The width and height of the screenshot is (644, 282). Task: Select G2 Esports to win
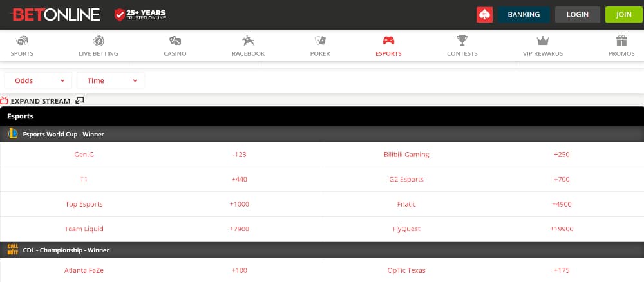pyautogui.click(x=406, y=180)
